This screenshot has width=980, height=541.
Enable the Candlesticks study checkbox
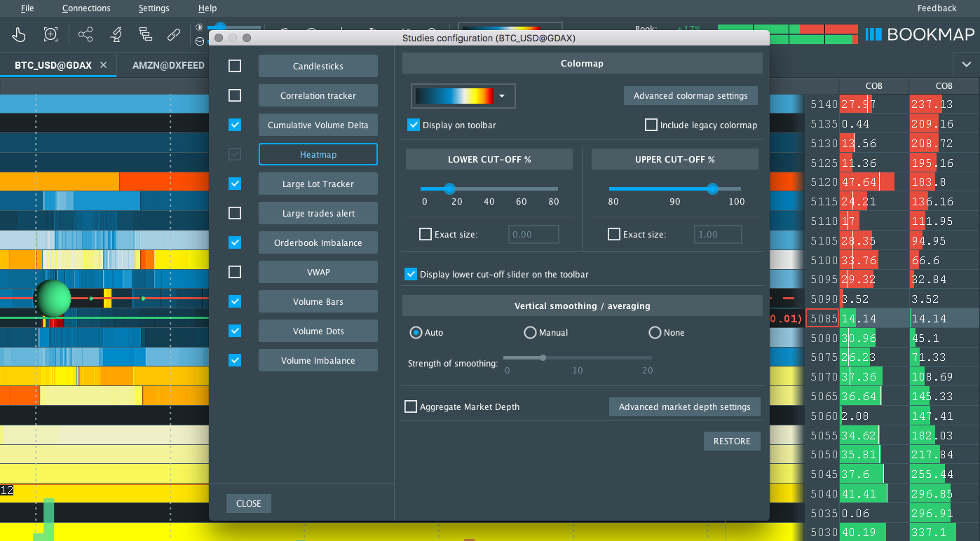[235, 66]
